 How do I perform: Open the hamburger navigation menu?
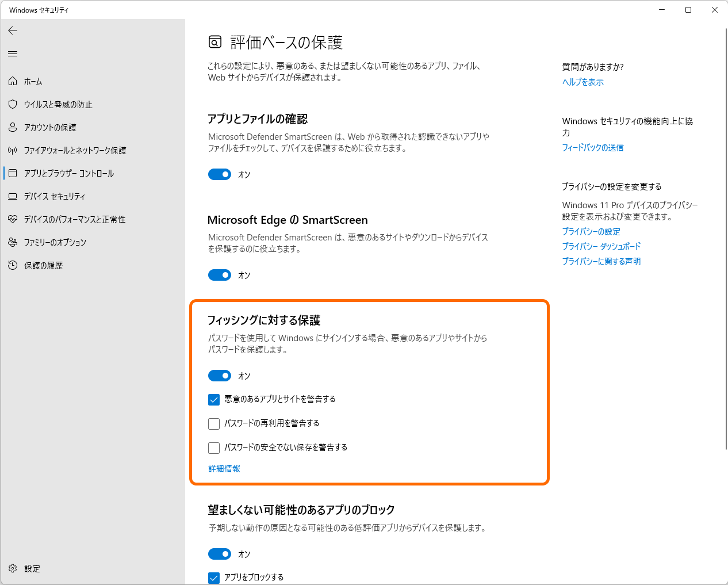[x=13, y=53]
